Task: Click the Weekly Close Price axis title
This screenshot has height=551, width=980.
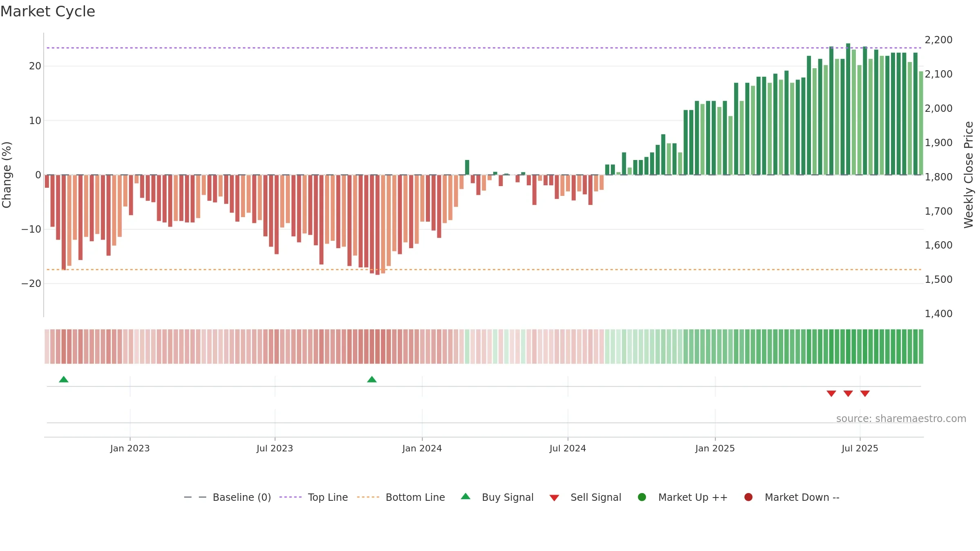Action: pyautogui.click(x=969, y=175)
